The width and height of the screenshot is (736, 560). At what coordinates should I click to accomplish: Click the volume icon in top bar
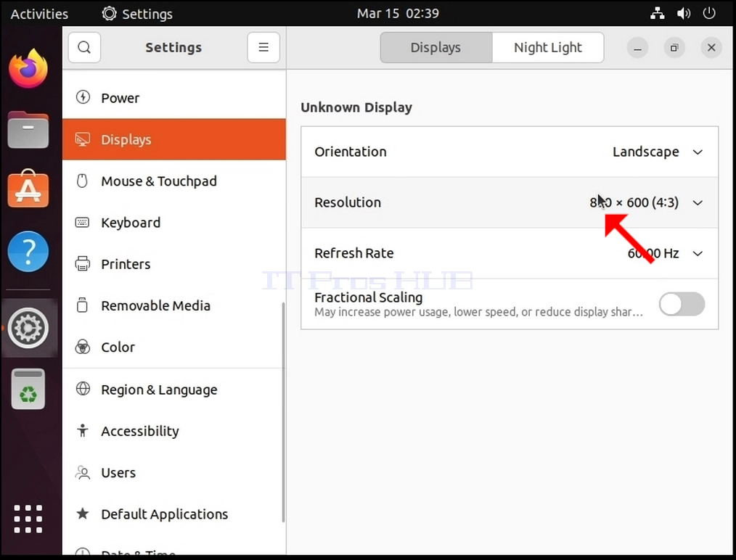(684, 14)
